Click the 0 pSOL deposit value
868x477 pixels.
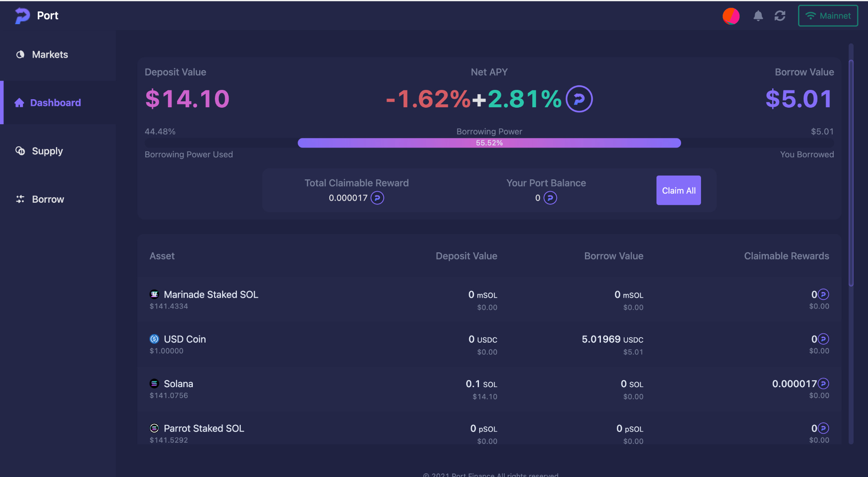(x=484, y=429)
